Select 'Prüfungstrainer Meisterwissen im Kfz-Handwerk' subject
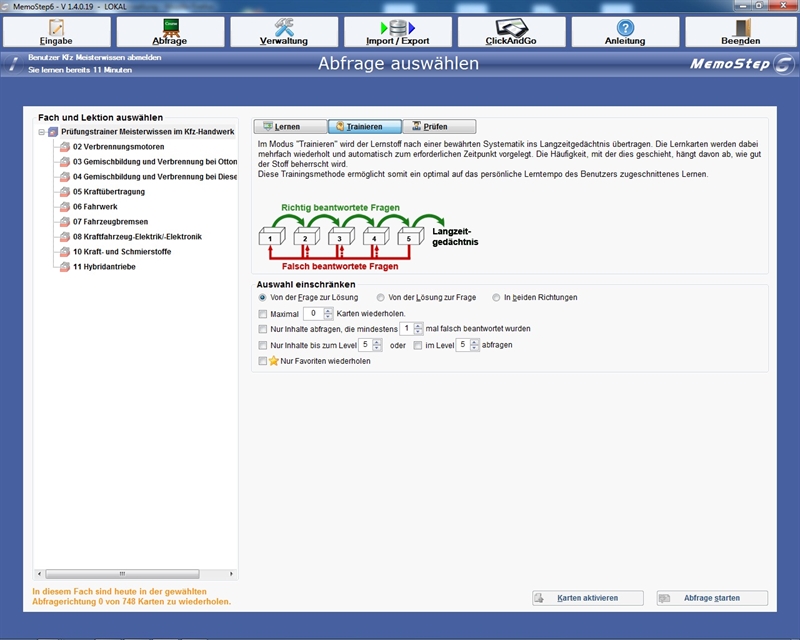 (147, 132)
